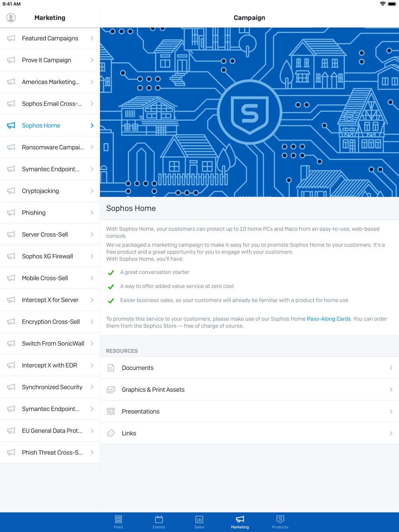Click the megaphone icon beside Americas Marketing

click(x=11, y=82)
